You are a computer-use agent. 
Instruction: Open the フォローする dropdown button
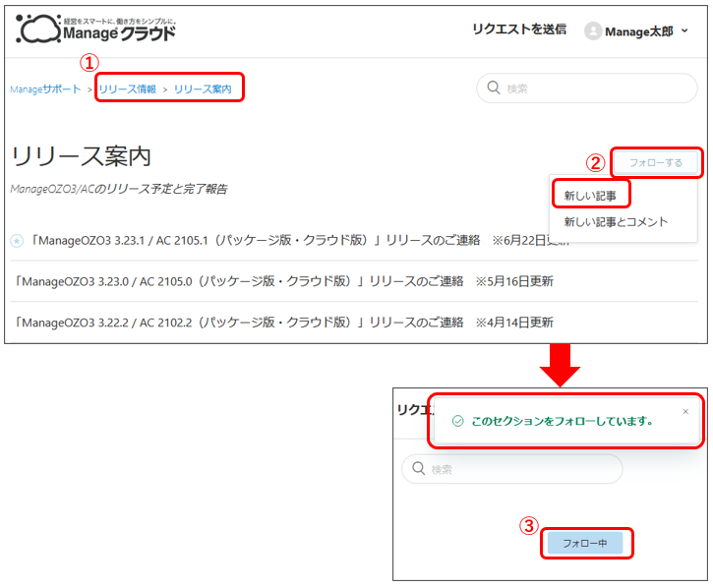tap(655, 162)
